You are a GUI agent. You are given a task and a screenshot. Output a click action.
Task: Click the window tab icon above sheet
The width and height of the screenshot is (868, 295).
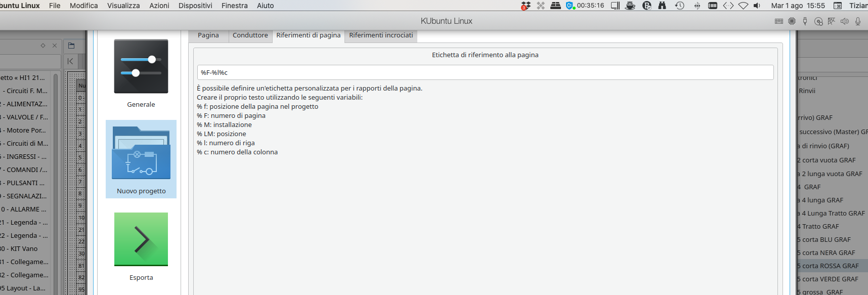click(71, 46)
